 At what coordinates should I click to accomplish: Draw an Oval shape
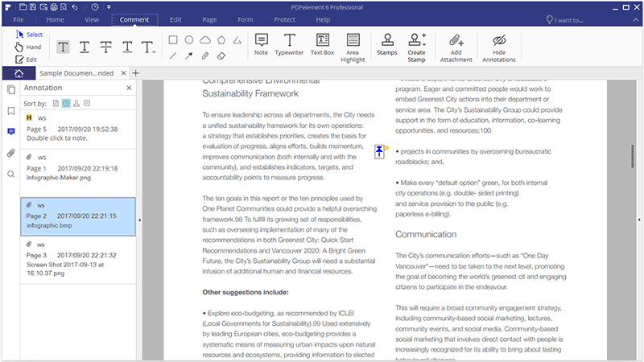[189, 39]
